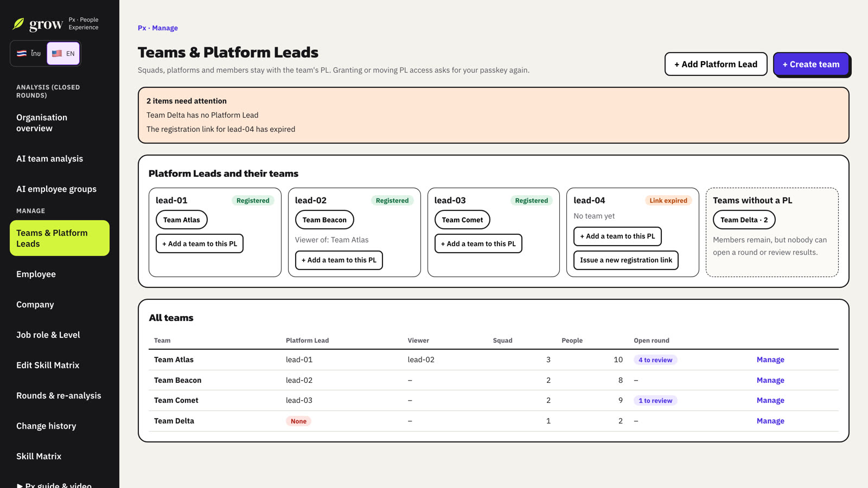868x488 pixels.
Task: Click the Platform Lead column header
Action: point(307,341)
